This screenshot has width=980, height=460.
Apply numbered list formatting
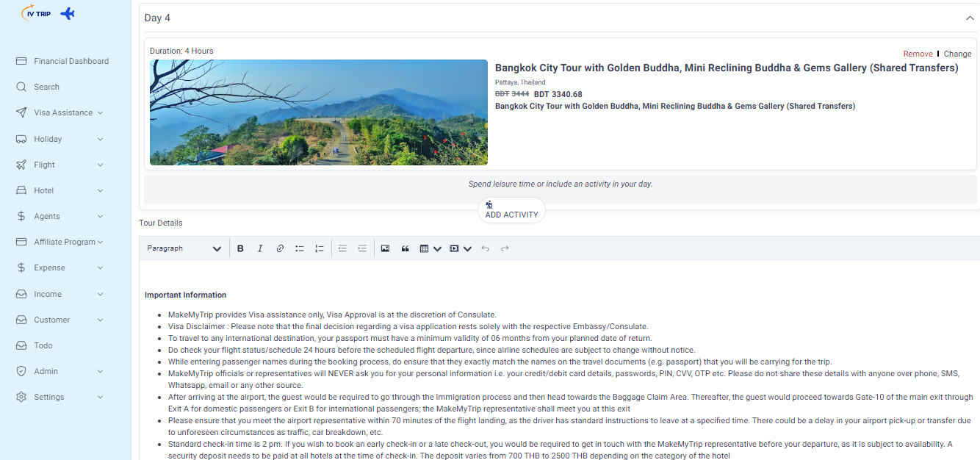320,248
